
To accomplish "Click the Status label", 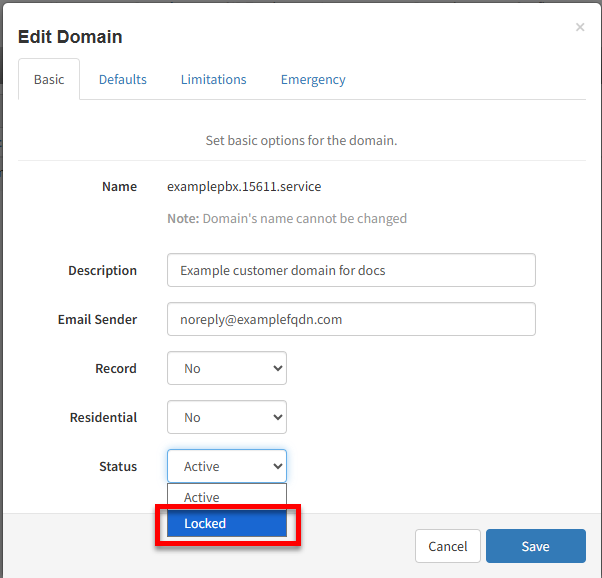I will [118, 466].
